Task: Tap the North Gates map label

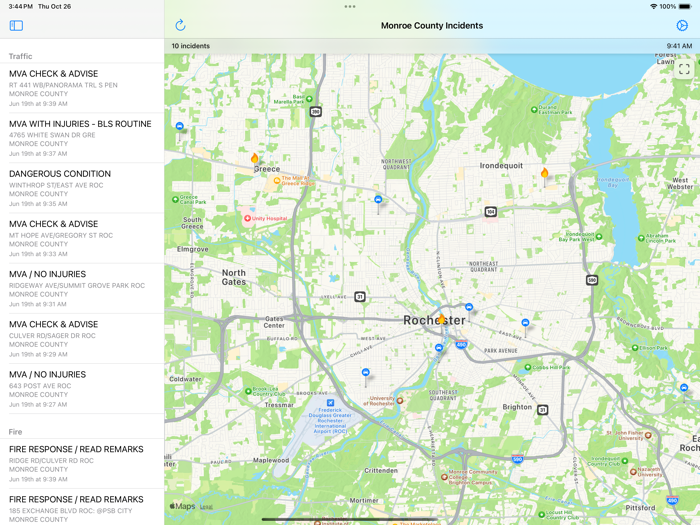Action: click(x=234, y=277)
